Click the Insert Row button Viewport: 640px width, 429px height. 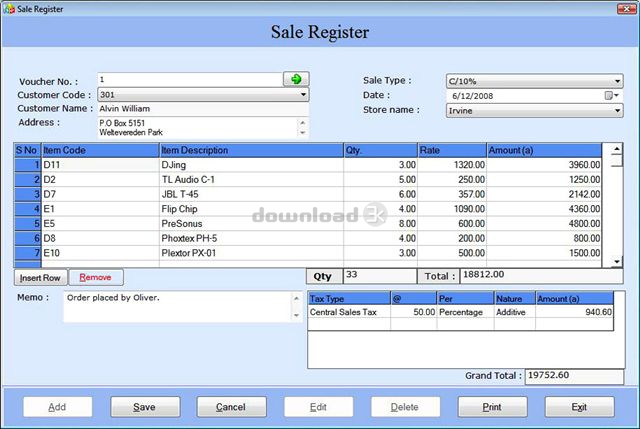click(41, 277)
